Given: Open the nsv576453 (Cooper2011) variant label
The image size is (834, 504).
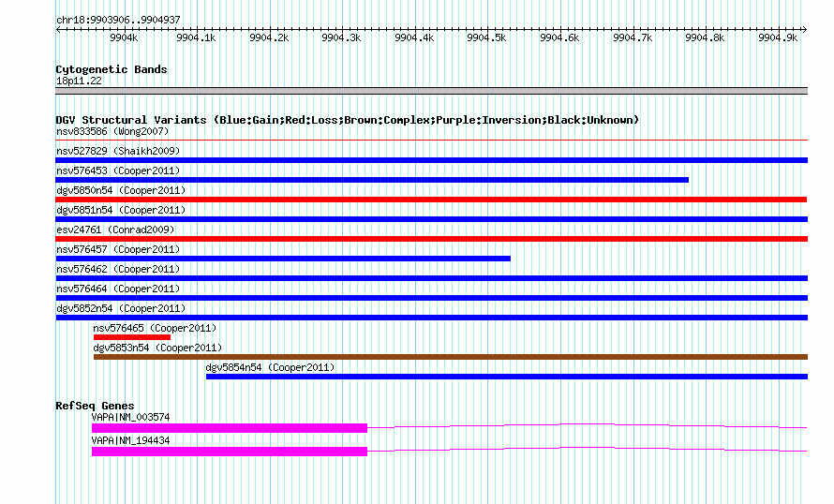Looking at the screenshot, I should pos(118,170).
